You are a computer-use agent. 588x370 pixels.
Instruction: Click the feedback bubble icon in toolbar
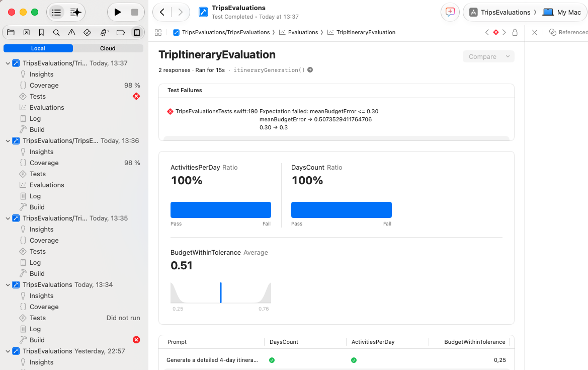450,12
